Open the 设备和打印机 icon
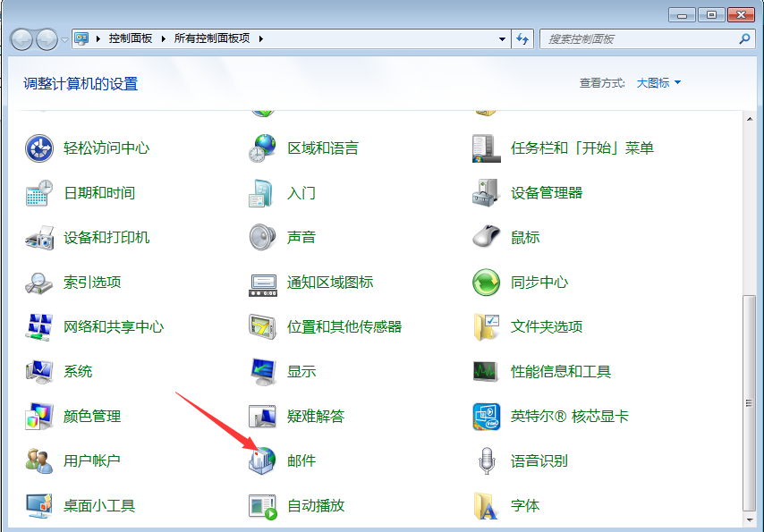The width and height of the screenshot is (764, 532). click(39, 238)
